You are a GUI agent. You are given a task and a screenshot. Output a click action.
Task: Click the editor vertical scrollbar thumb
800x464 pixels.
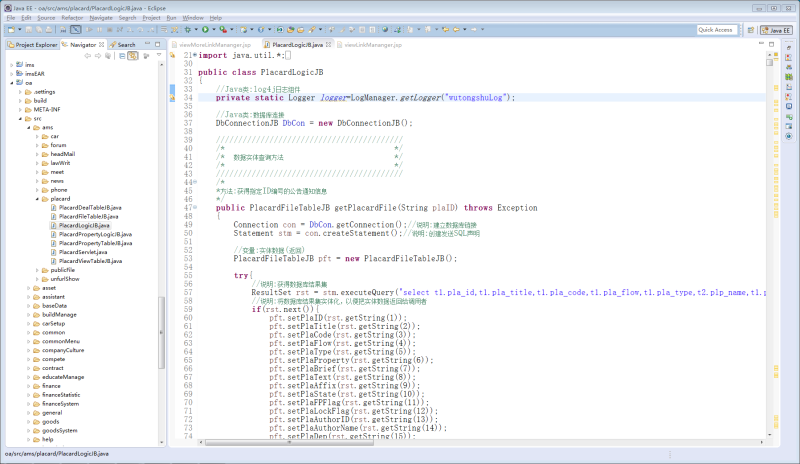point(769,62)
